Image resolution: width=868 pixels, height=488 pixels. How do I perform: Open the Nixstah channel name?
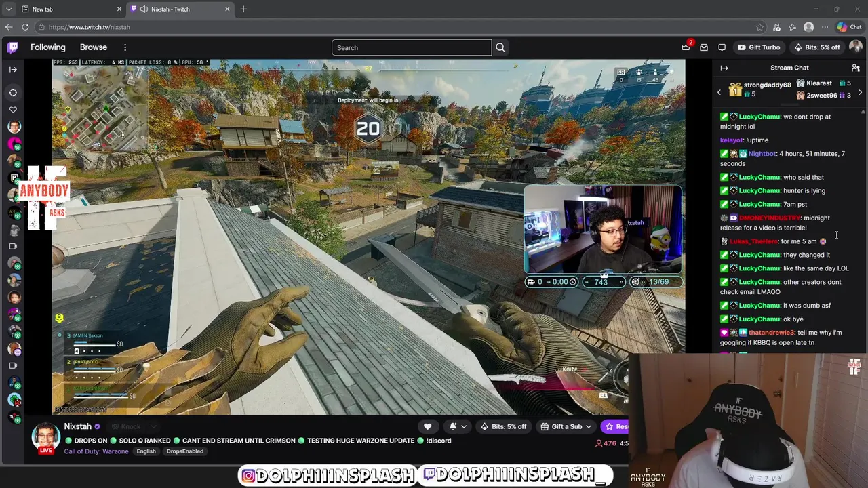77,426
